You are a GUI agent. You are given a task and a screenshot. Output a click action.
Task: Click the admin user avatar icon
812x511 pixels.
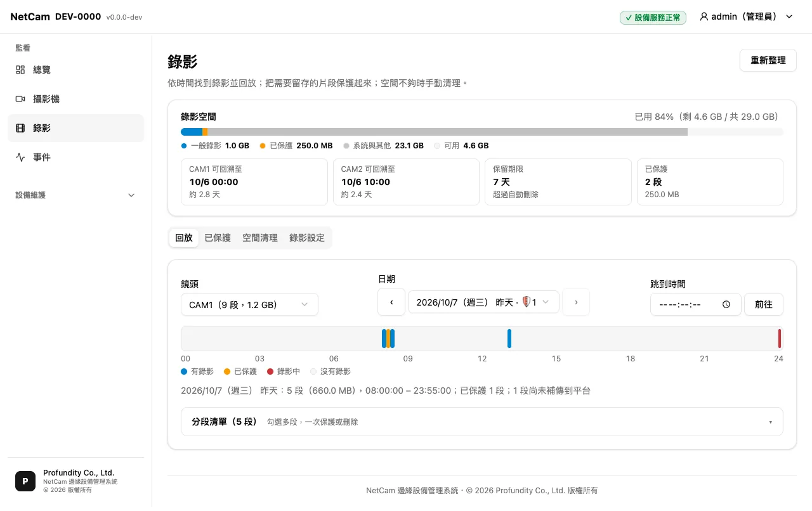(704, 16)
